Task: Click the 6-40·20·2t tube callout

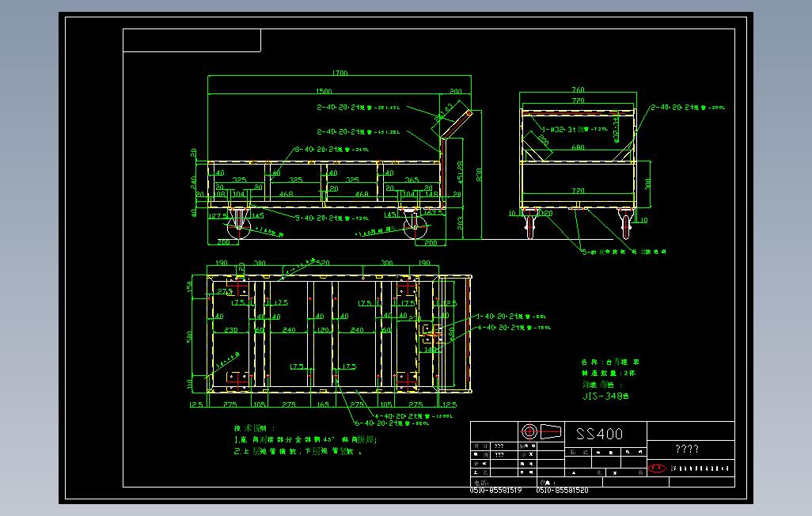Action: coord(392,423)
